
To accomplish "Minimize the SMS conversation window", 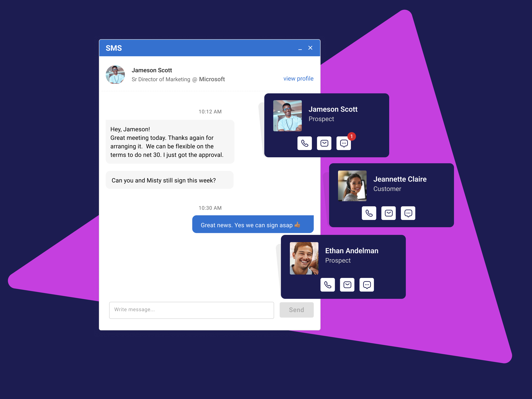I will [x=300, y=48].
